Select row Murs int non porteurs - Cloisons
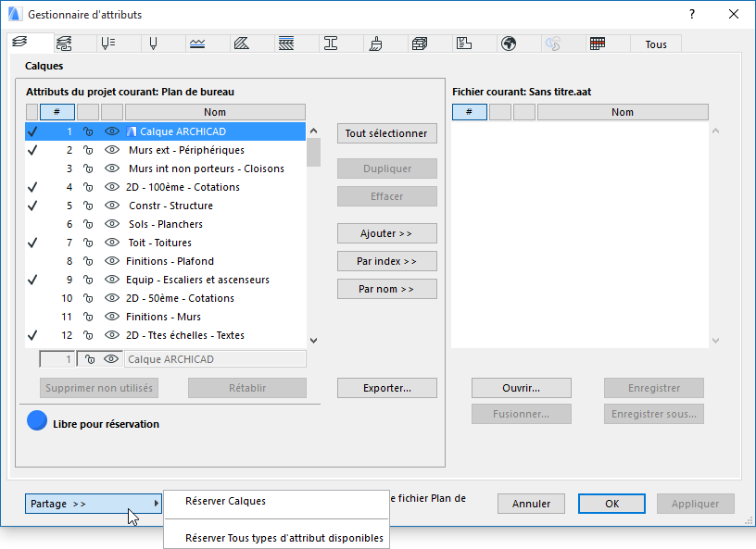This screenshot has height=549, width=756. (x=165, y=168)
